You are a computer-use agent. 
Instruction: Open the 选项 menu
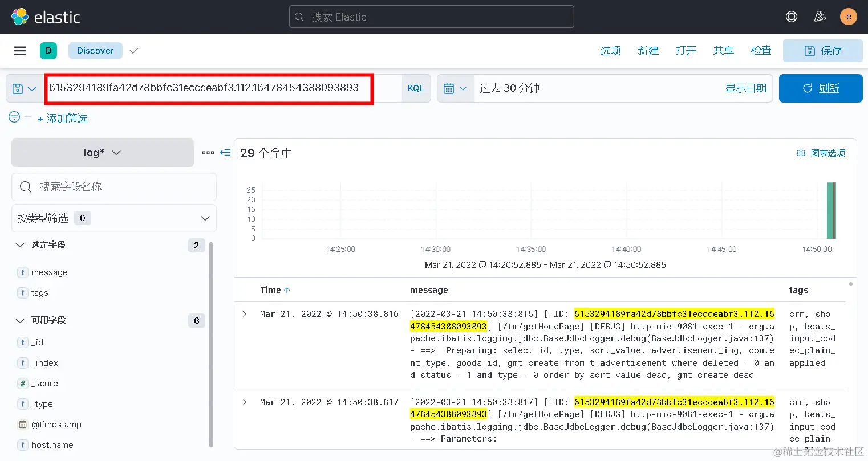(610, 51)
